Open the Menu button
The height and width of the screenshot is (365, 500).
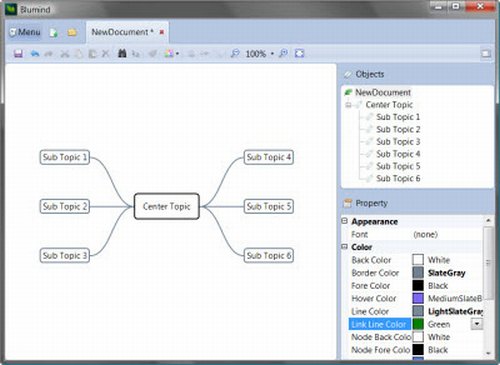(25, 32)
